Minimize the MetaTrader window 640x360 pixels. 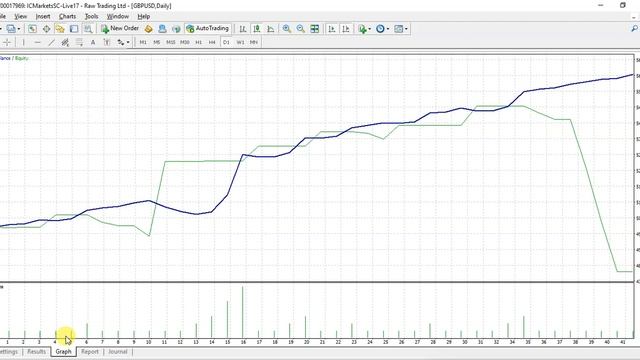click(x=600, y=5)
